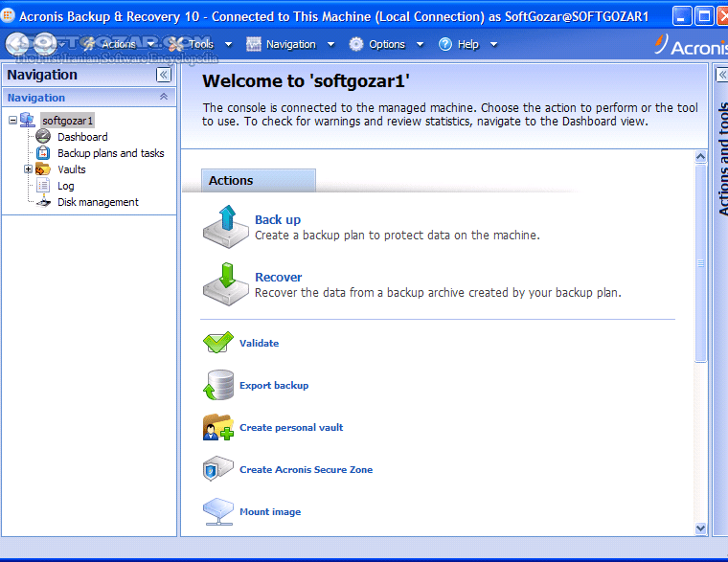Open the Navigation menu in toolbar
This screenshot has height=562, width=728.
[x=290, y=45]
